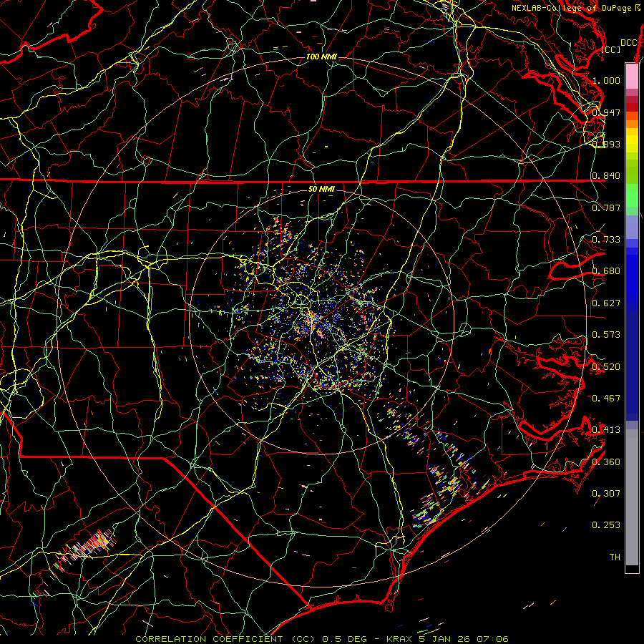The width and height of the screenshot is (644, 644).
Task: Select the 0.467 legend value
Action: (606, 399)
